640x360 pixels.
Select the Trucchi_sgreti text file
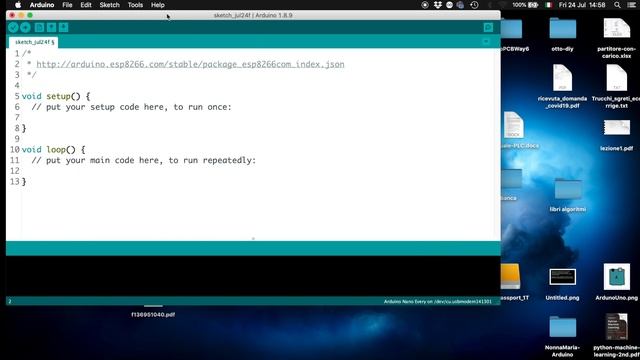(616, 87)
